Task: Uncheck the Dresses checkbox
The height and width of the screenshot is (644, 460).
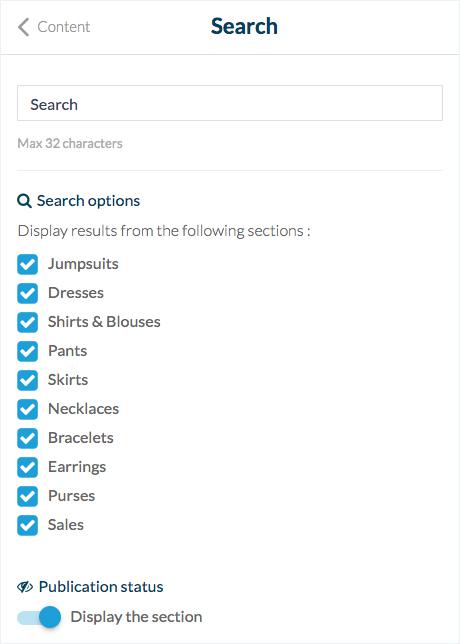Action: 28,293
